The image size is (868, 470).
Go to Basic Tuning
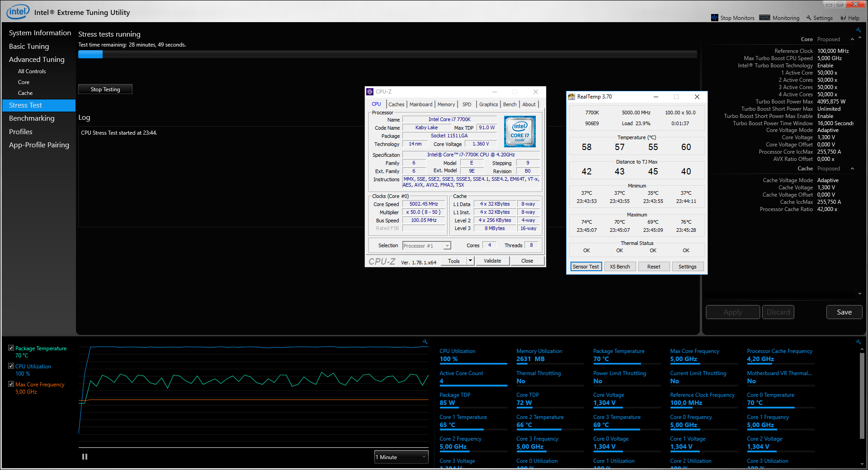[29, 47]
